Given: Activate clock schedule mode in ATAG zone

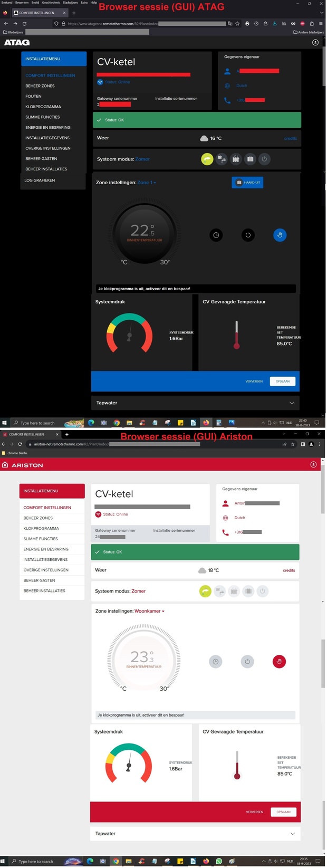Looking at the screenshot, I should [216, 235].
